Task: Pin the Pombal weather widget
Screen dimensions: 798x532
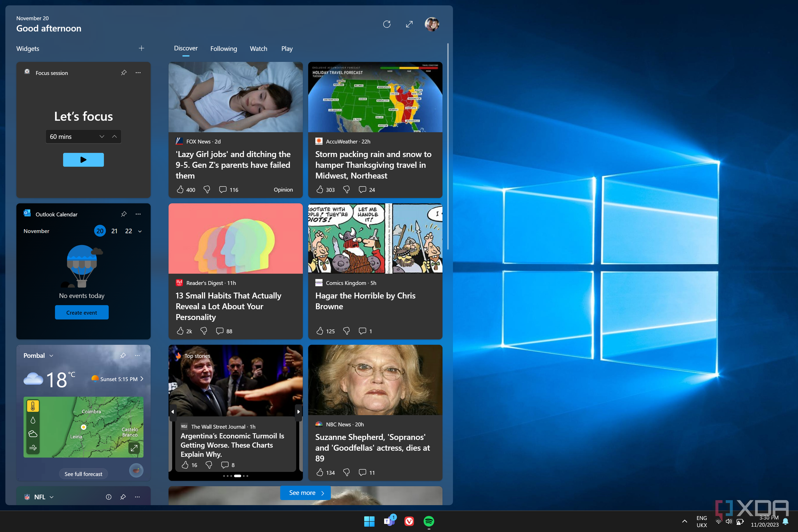Action: click(x=123, y=355)
